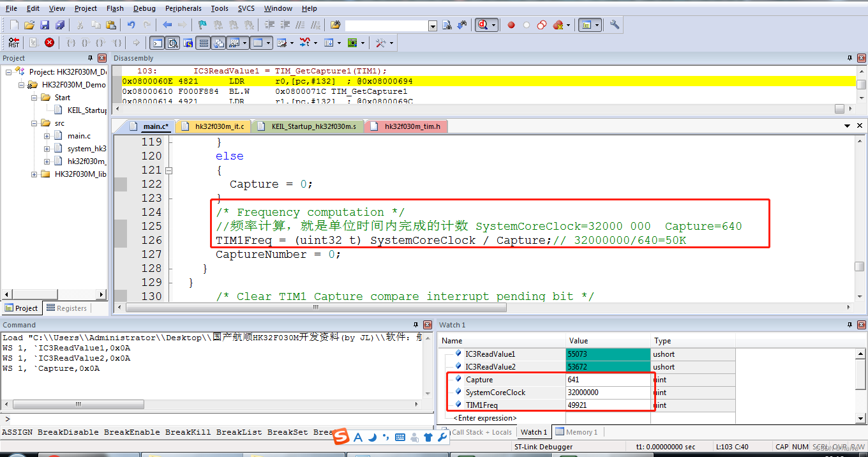
Task: Open the Memory windows dropdown arrow
Action: click(269, 43)
